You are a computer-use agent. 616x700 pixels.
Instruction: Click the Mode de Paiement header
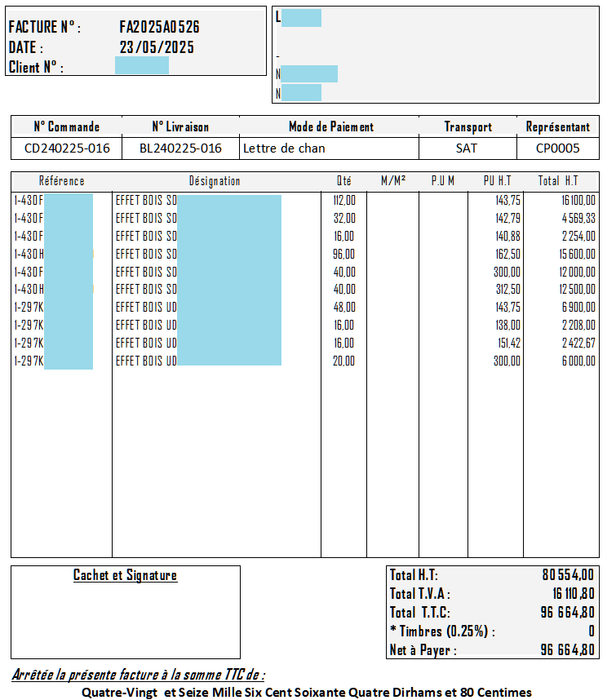[331, 126]
